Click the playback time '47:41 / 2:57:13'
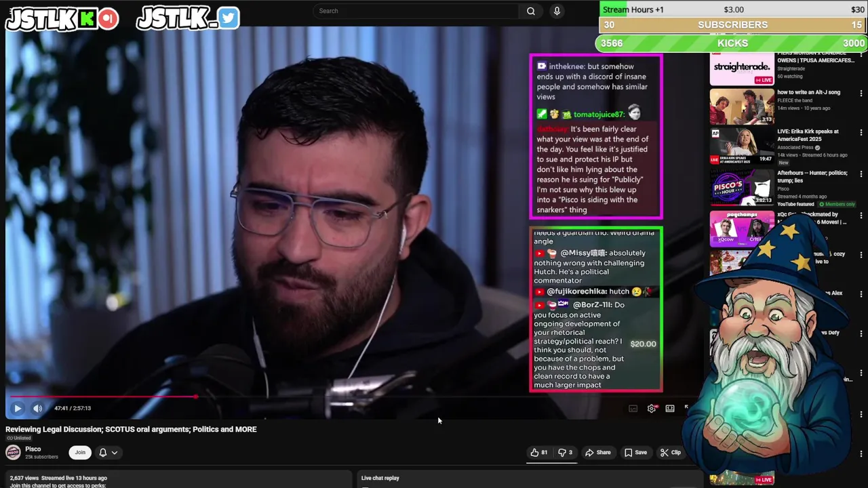This screenshot has width=868, height=488. [x=73, y=408]
